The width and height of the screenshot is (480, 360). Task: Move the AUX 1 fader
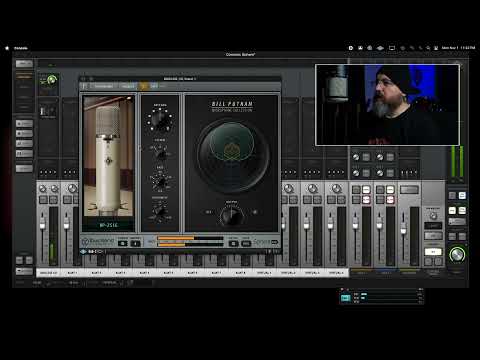point(355,224)
